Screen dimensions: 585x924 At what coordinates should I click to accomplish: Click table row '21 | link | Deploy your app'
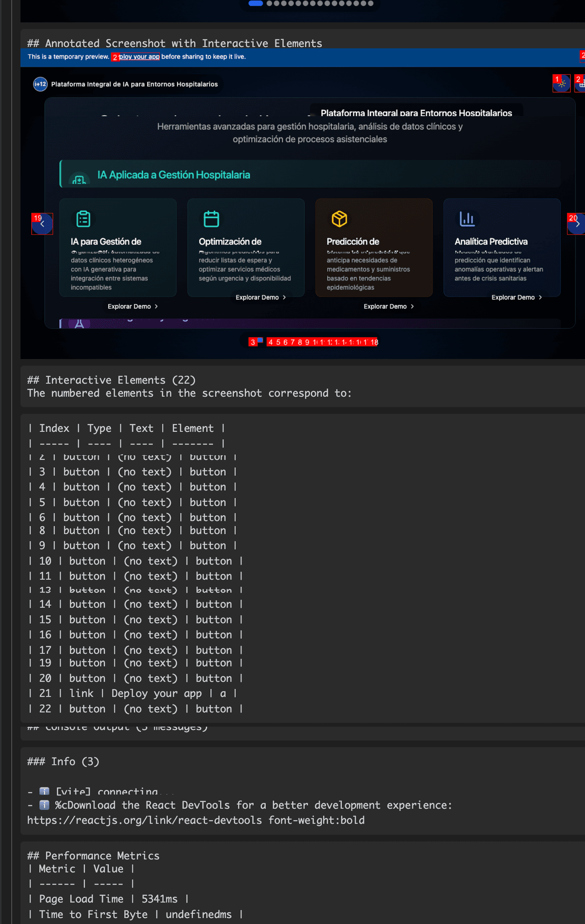tap(133, 693)
